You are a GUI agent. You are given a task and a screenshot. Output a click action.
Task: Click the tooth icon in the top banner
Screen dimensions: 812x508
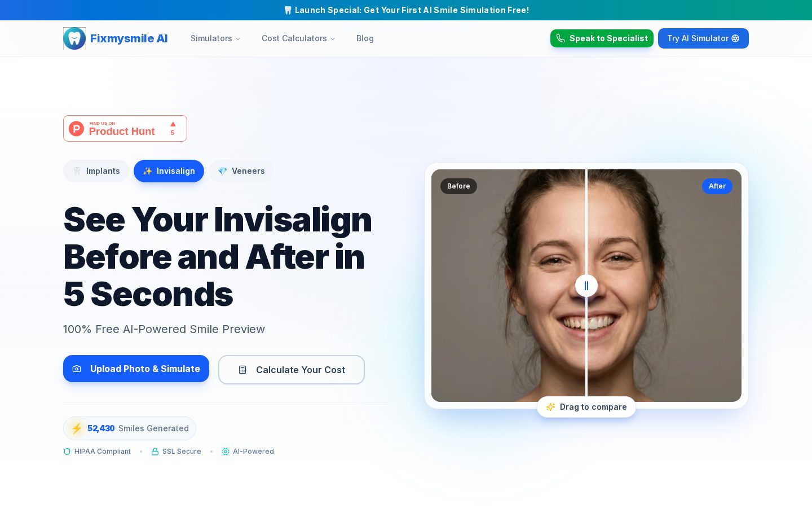click(x=288, y=10)
